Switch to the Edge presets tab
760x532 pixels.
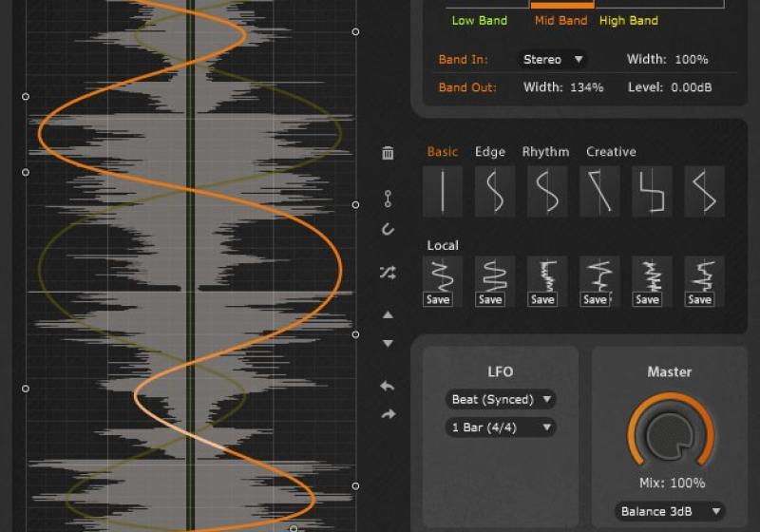point(490,152)
